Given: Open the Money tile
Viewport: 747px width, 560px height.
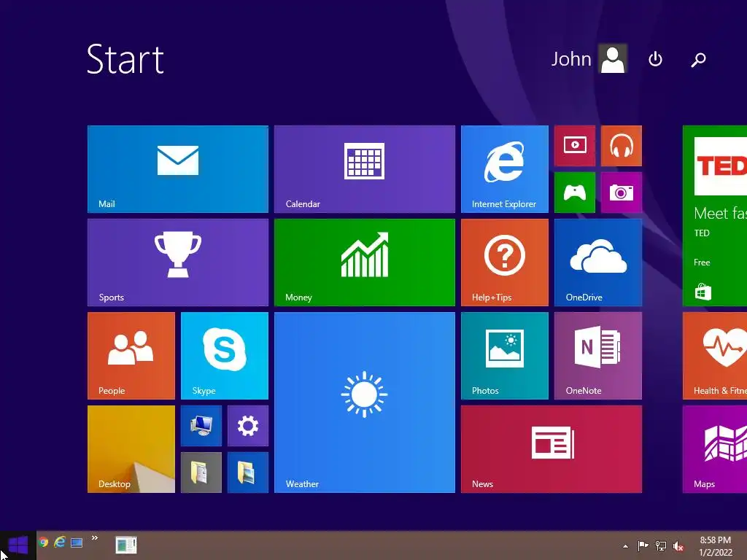Looking at the screenshot, I should point(365,262).
